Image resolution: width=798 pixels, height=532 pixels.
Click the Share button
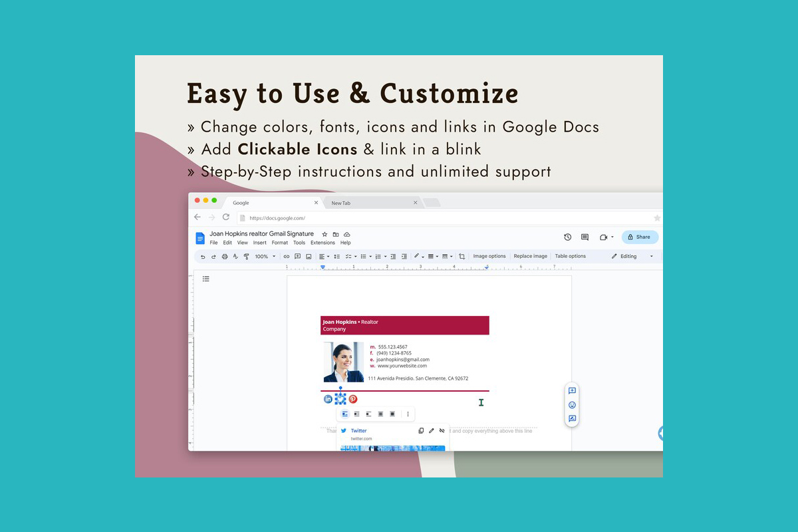[x=640, y=237]
